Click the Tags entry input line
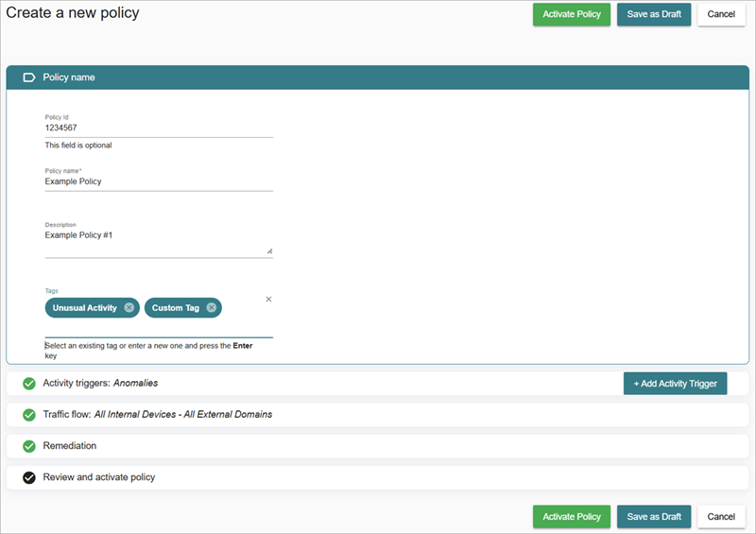Screen dimensions: 756x534 (x=159, y=330)
